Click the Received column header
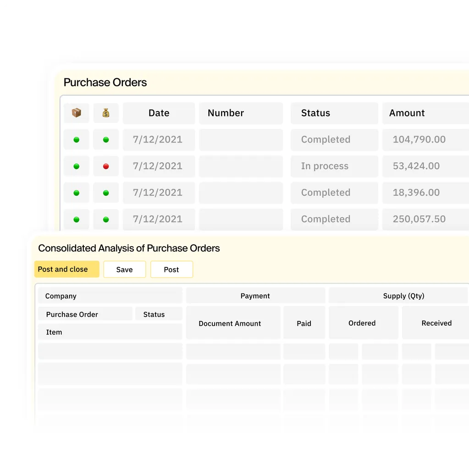The image size is (469, 476). pos(436,323)
